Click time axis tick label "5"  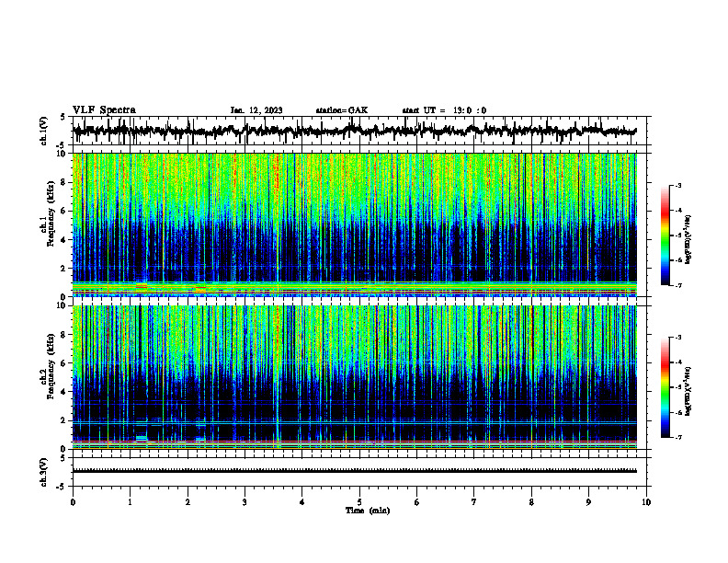359,502
